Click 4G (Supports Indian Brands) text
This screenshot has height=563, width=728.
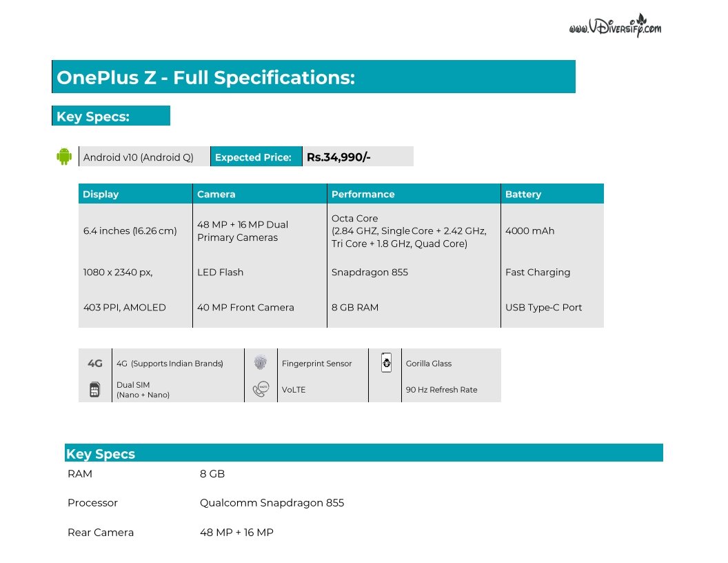pos(170,363)
